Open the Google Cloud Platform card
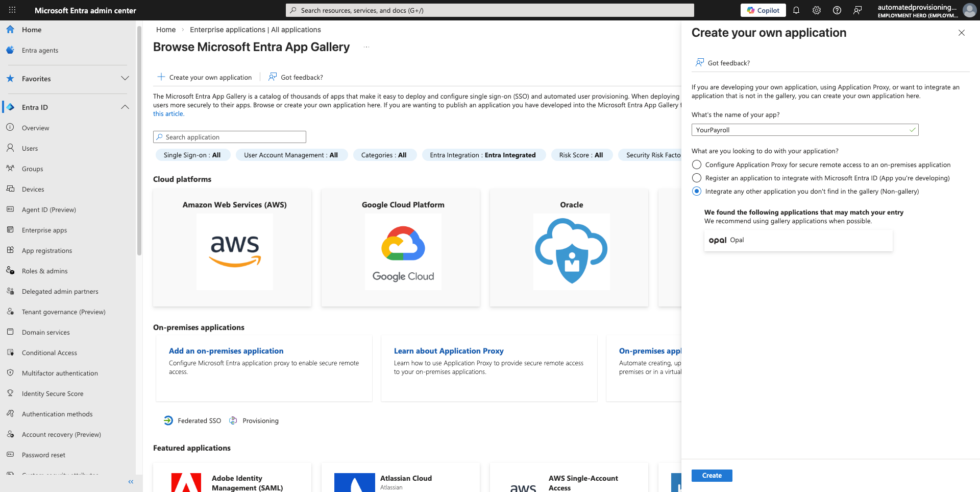This screenshot has height=492, width=980. (x=401, y=248)
